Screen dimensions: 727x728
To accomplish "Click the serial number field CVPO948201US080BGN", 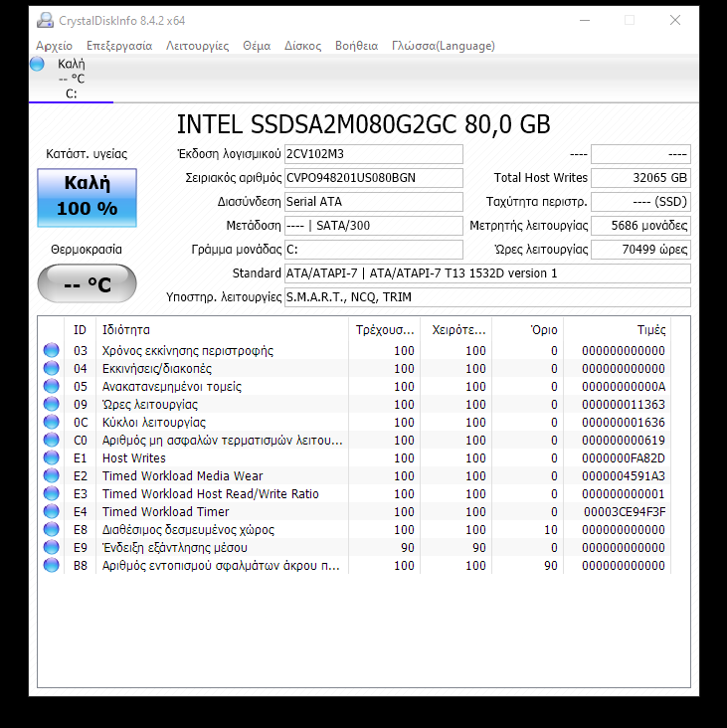I will (374, 178).
